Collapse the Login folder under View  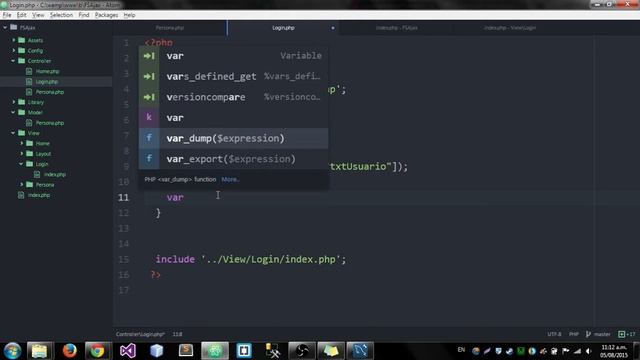pyautogui.click(x=22, y=164)
